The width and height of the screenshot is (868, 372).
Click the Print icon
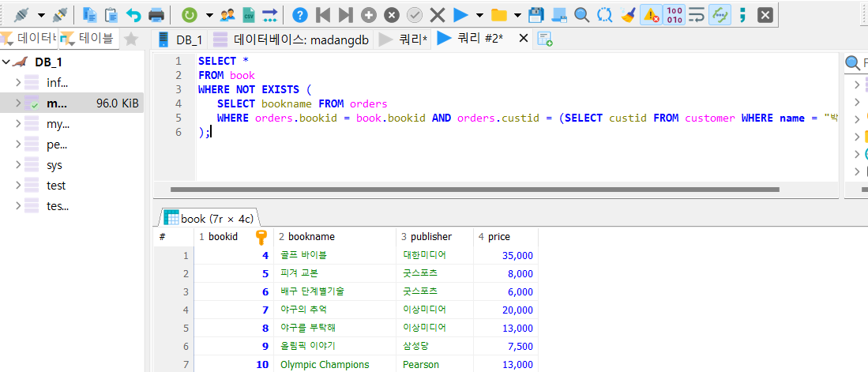pos(156,15)
